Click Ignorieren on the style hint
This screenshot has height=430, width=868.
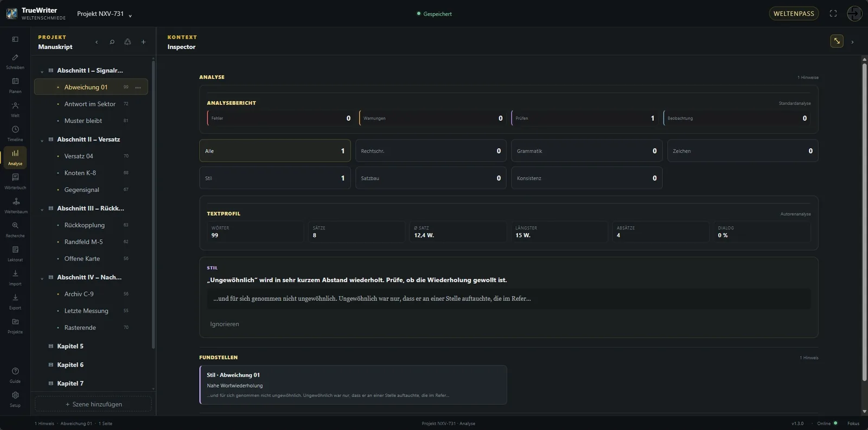click(x=225, y=324)
